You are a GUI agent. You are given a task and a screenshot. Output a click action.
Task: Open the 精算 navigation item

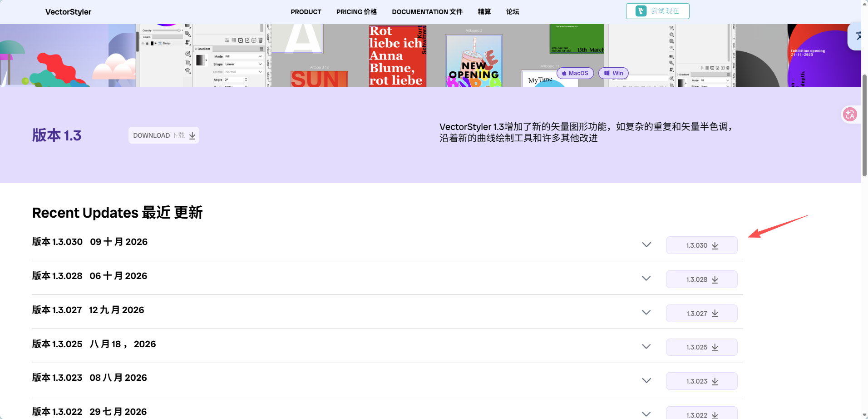(x=484, y=12)
